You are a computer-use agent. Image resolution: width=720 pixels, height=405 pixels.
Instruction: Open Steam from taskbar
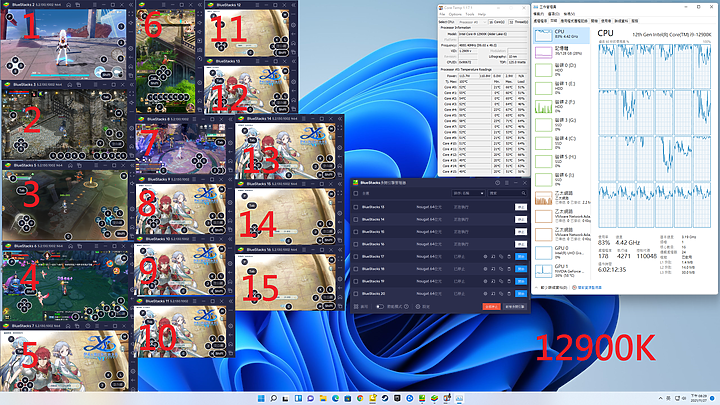(385, 398)
